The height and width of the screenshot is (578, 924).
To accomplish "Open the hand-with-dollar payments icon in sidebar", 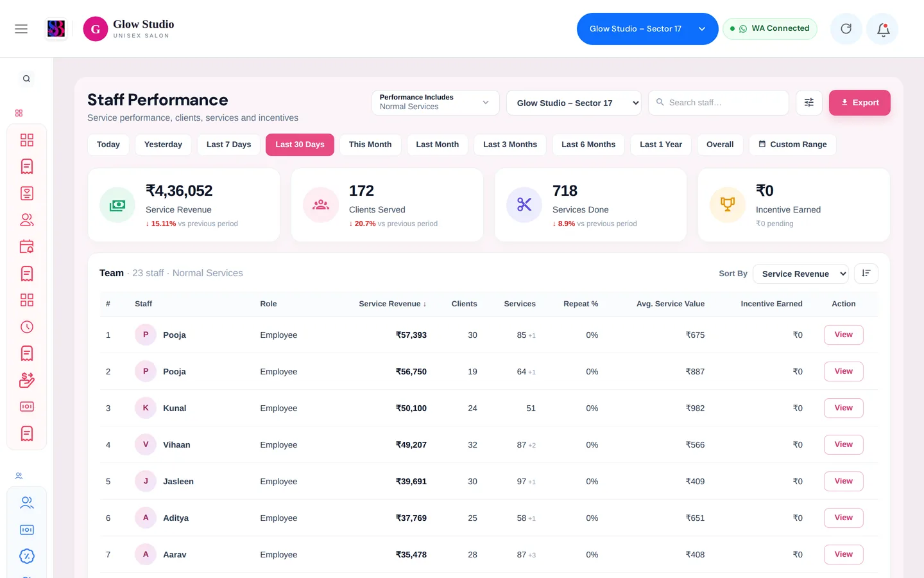I will [x=27, y=380].
